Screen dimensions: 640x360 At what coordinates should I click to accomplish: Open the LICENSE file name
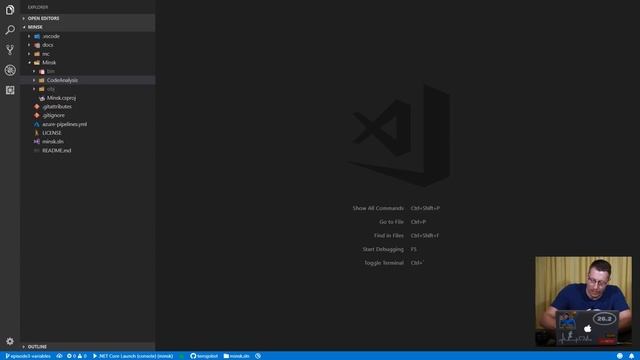pos(52,133)
